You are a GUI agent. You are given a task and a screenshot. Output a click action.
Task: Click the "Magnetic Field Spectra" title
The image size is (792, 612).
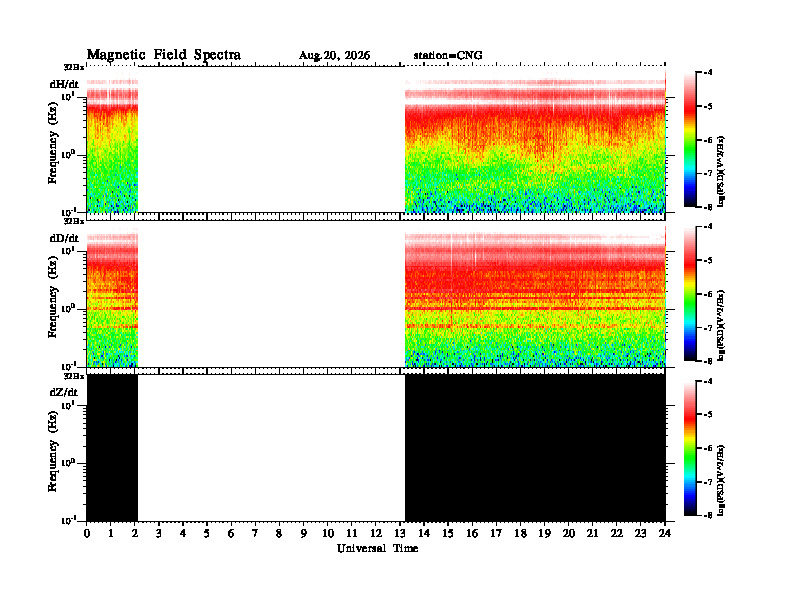164,55
